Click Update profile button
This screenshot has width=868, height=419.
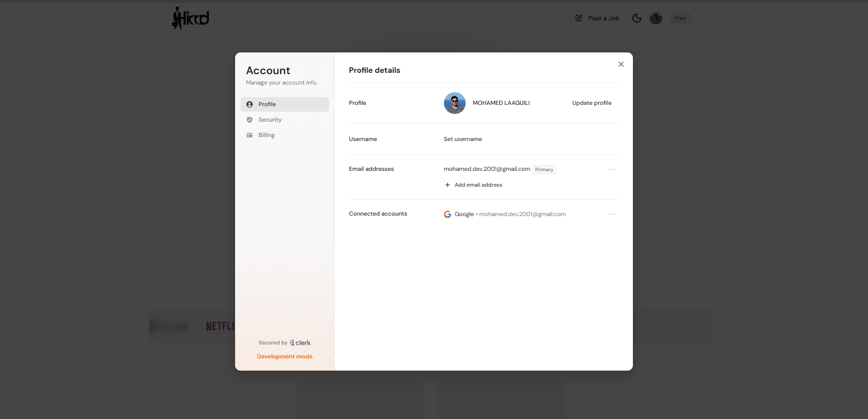592,103
